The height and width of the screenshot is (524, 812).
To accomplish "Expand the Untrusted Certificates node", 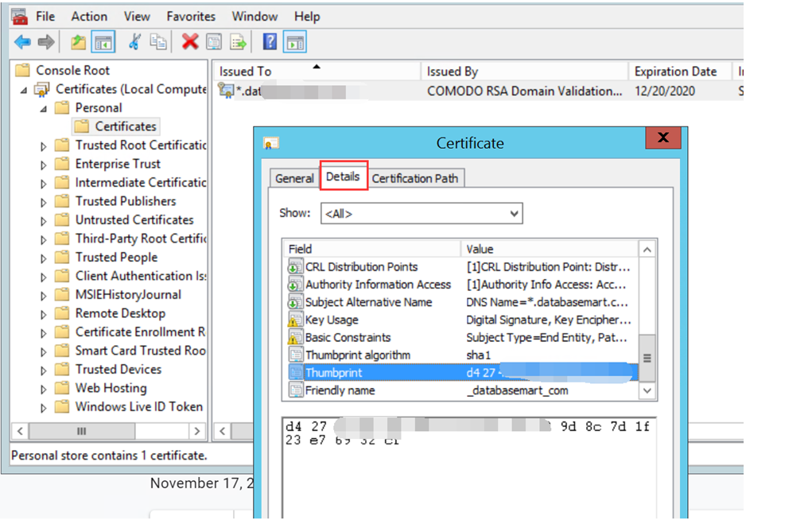I will [x=44, y=221].
